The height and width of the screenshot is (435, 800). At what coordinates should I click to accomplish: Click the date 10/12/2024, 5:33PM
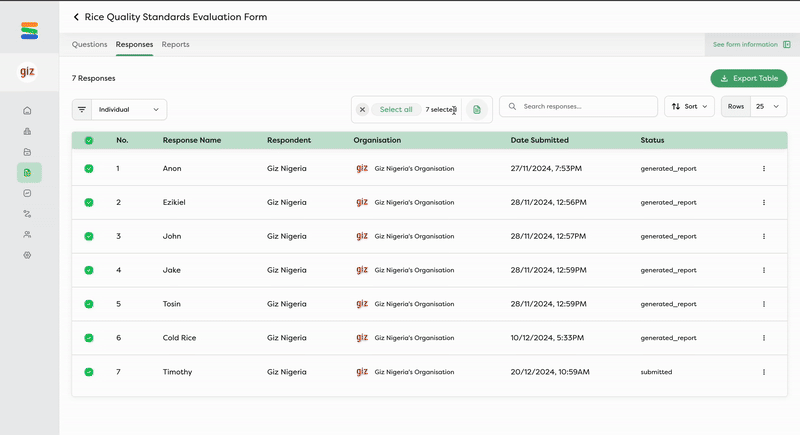pos(547,338)
